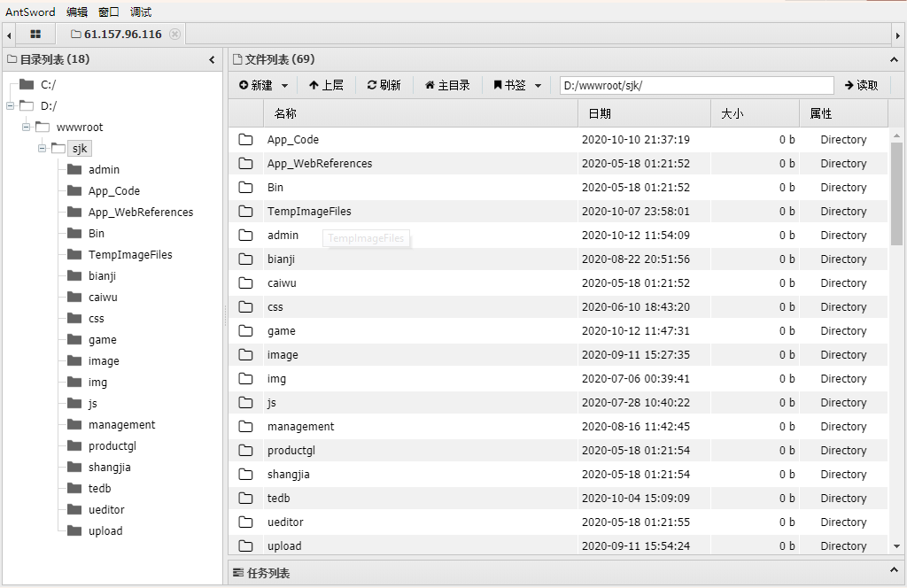Click the path input field

[696, 86]
